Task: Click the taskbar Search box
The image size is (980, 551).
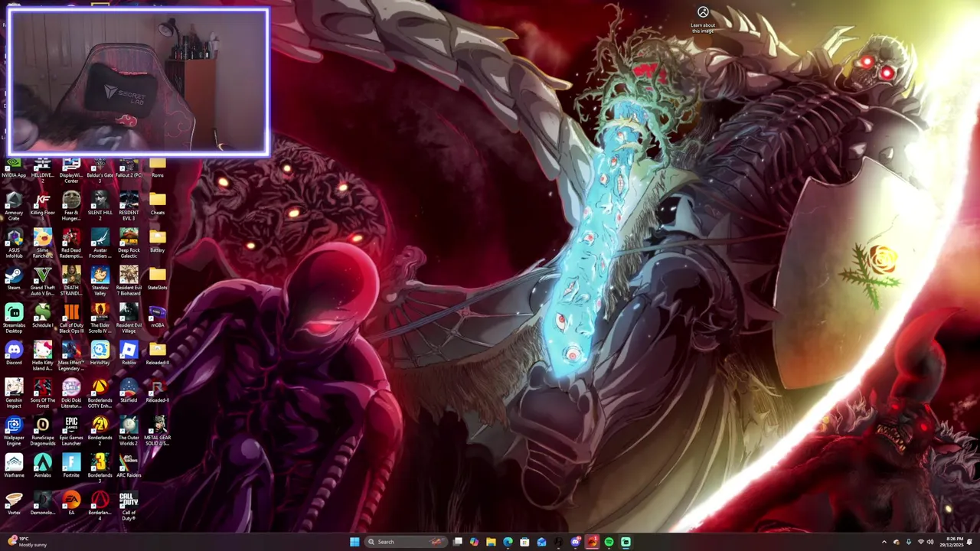Action: click(406, 542)
